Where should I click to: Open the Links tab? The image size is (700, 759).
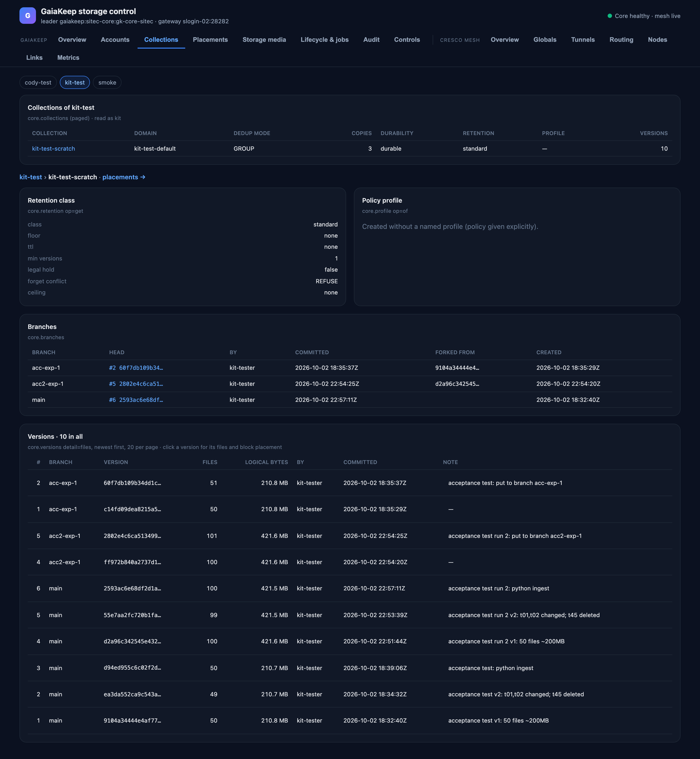pos(35,58)
